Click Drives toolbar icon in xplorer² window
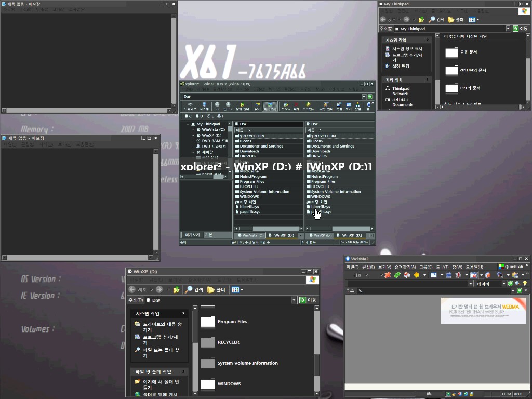The width and height of the screenshot is (532, 399). (x=190, y=106)
